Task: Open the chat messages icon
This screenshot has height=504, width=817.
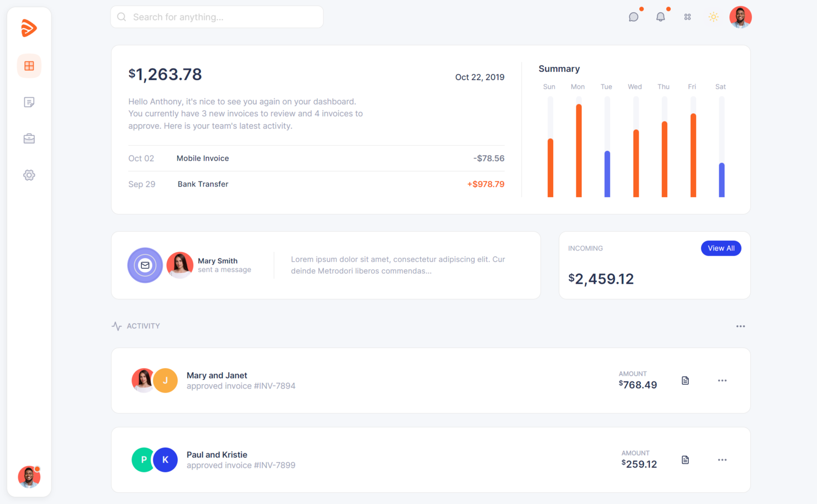Action: 633,17
